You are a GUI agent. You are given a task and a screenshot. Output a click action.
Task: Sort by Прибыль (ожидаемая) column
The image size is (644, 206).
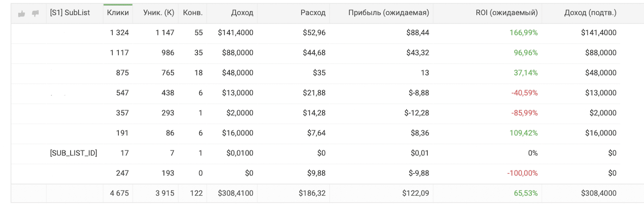[x=388, y=12]
